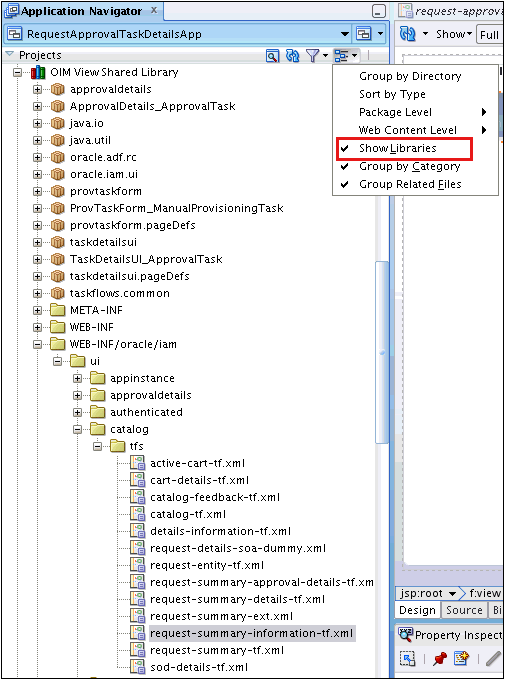
Task: Click the Full button in editor toolbar
Action: click(490, 35)
